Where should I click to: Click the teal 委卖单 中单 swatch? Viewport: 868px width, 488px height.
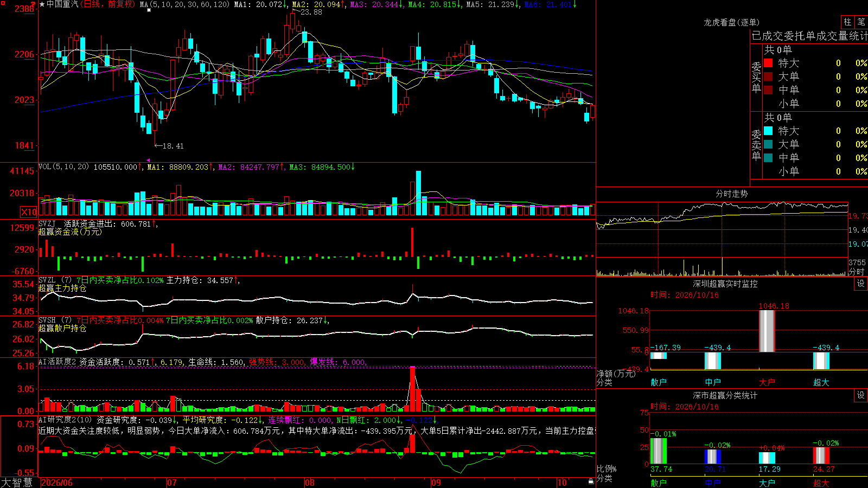(768, 158)
